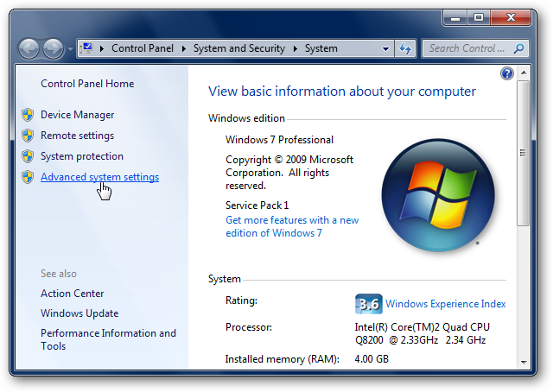Open Remote settings link
553x392 pixels.
click(x=77, y=136)
